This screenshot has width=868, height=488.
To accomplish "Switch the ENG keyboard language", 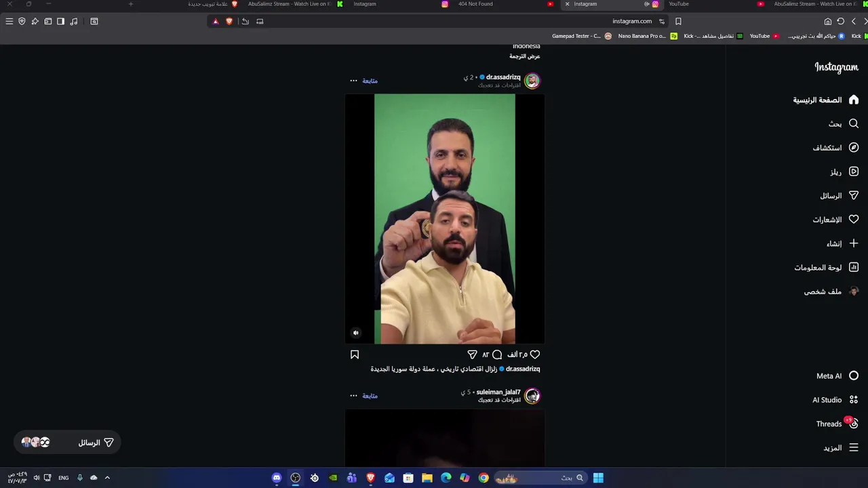I will pyautogui.click(x=63, y=478).
